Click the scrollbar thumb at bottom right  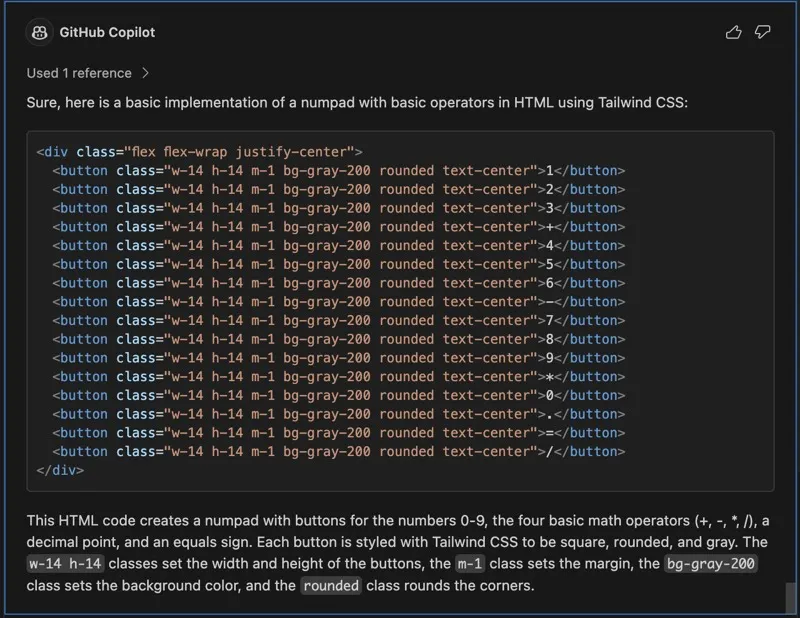(x=790, y=597)
